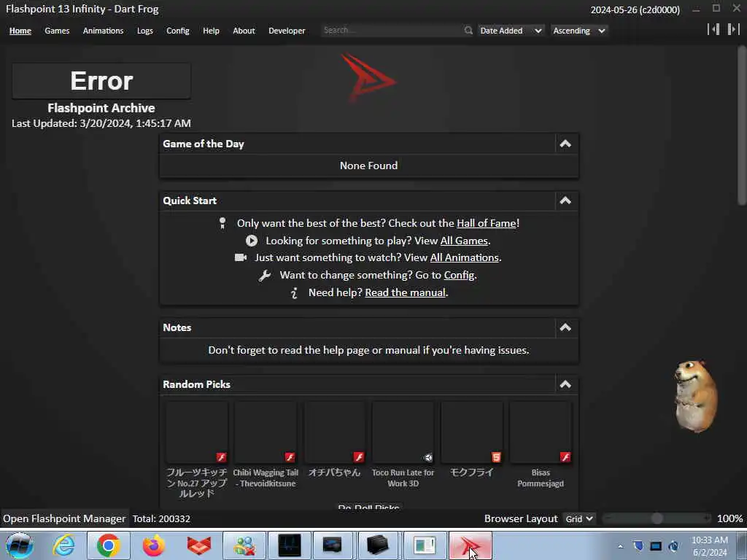Image resolution: width=747 pixels, height=560 pixels.
Task: Launch Internet Explorer from taskbar
Action: (x=64, y=545)
